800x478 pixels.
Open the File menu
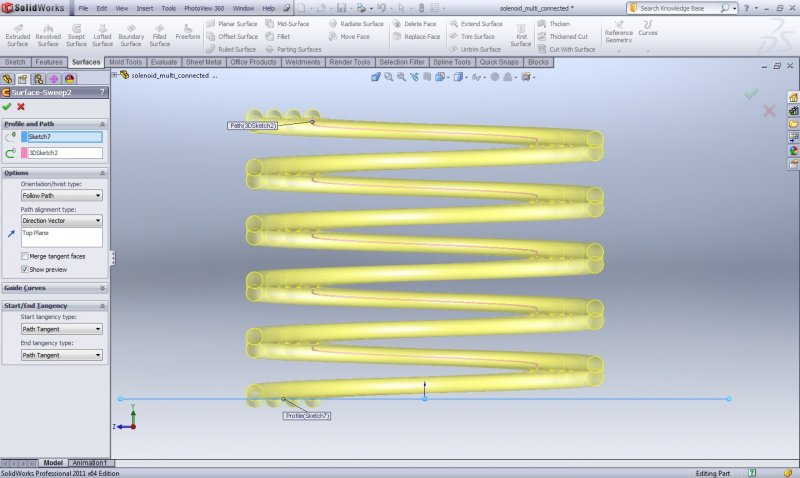click(83, 8)
